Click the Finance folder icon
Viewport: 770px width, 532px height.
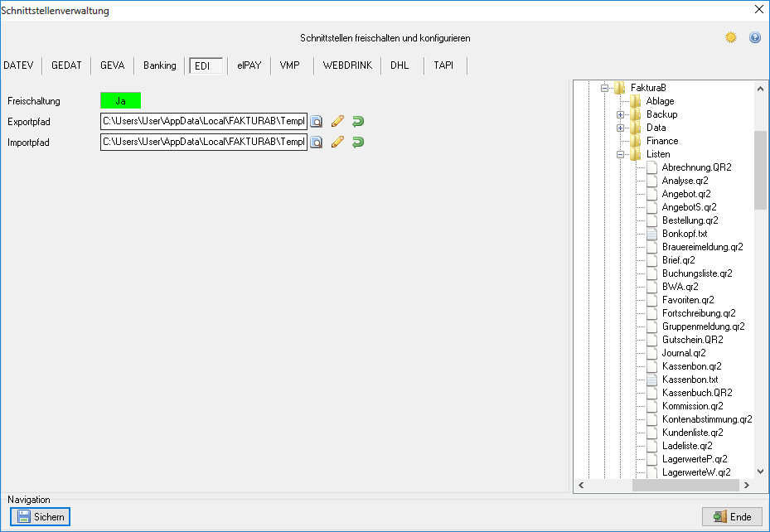636,141
